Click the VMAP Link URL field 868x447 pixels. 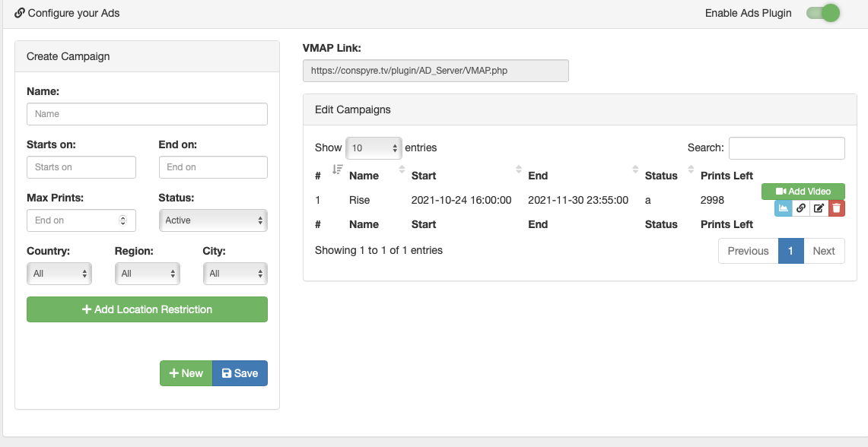point(436,71)
